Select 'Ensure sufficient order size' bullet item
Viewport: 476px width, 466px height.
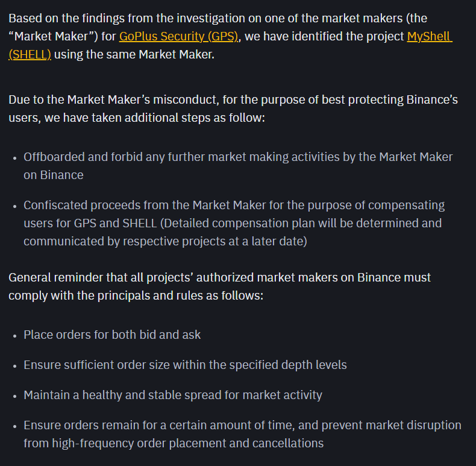(185, 365)
